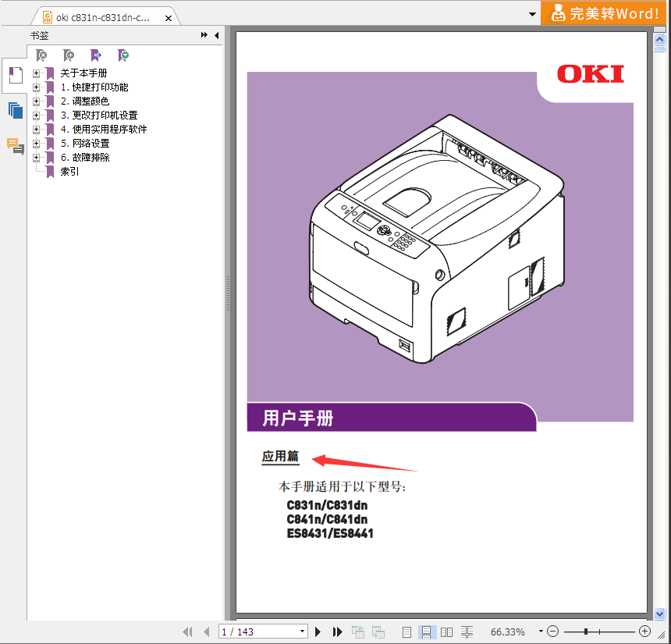Image resolution: width=671 pixels, height=644 pixels.
Task: Expand the 4. 使用实用程序软件 bookmark
Action: pyautogui.click(x=36, y=130)
